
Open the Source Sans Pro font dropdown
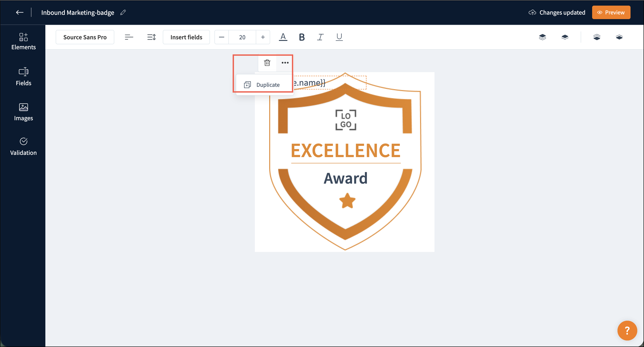85,37
